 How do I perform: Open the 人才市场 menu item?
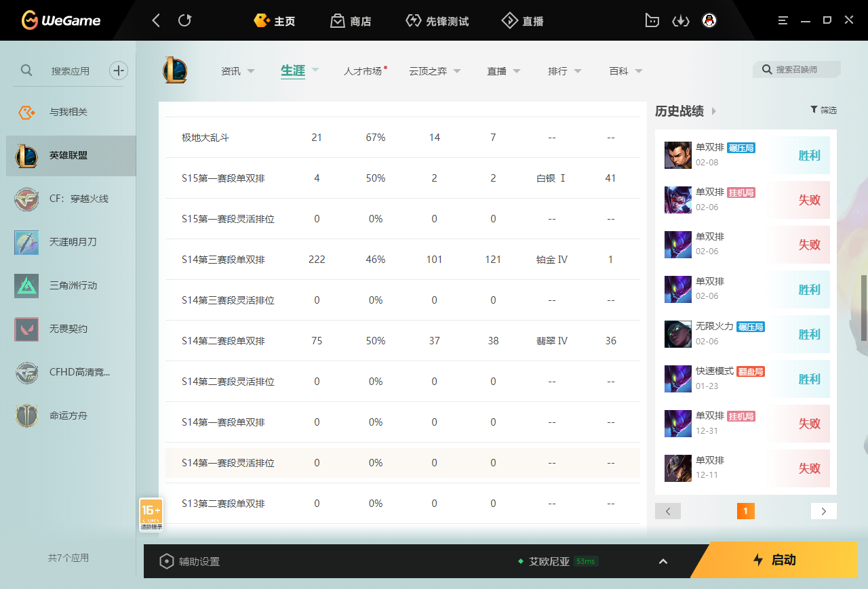click(363, 70)
